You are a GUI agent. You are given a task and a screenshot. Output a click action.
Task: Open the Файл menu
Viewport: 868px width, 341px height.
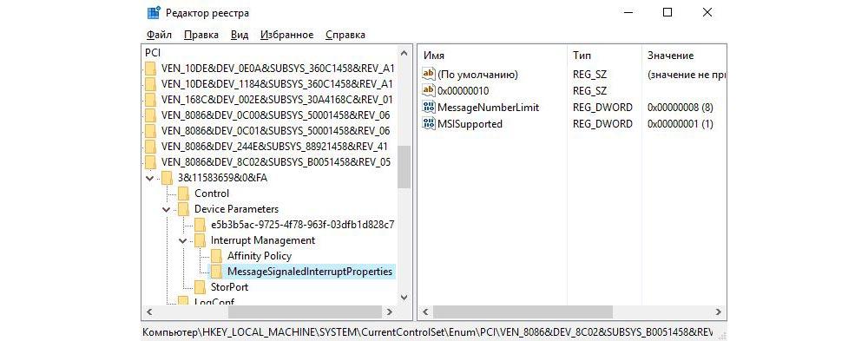pos(160,35)
